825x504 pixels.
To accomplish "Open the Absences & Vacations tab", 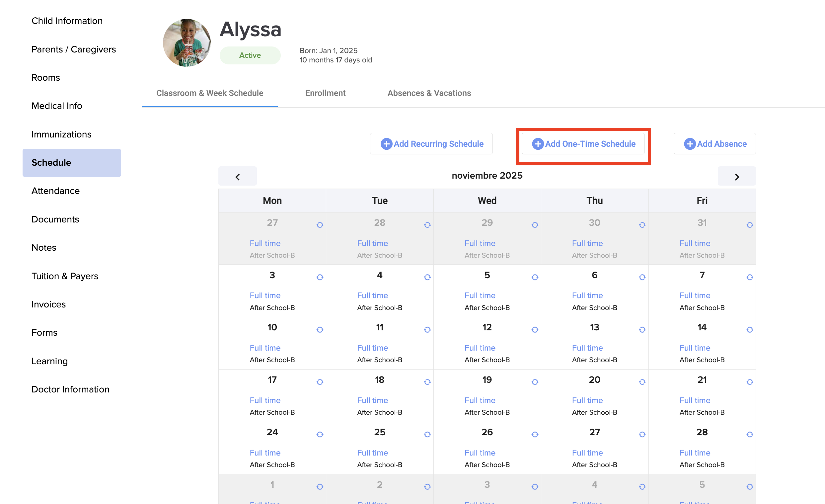I will point(429,93).
